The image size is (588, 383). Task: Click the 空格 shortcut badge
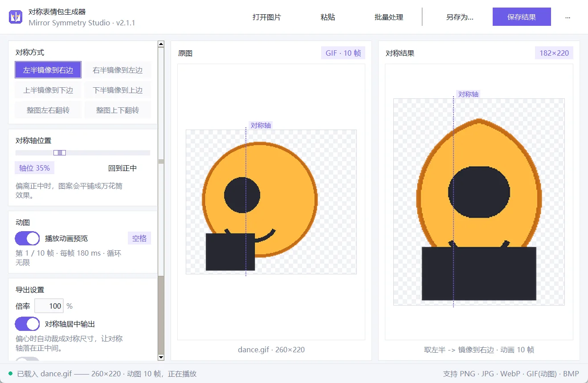click(139, 238)
